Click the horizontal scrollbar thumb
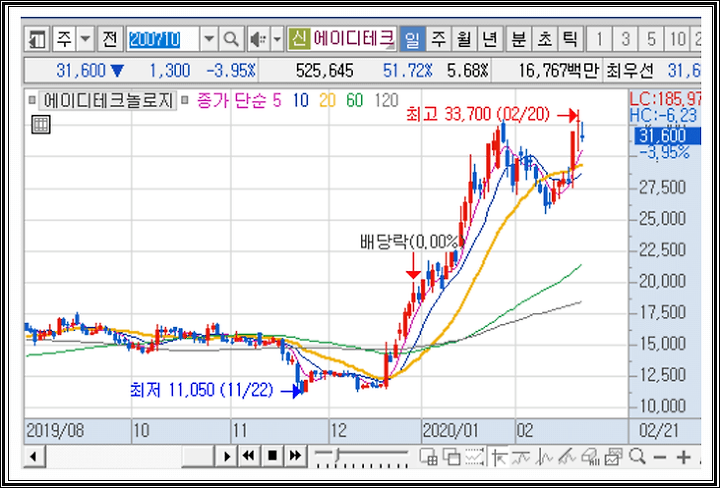 pos(198,456)
